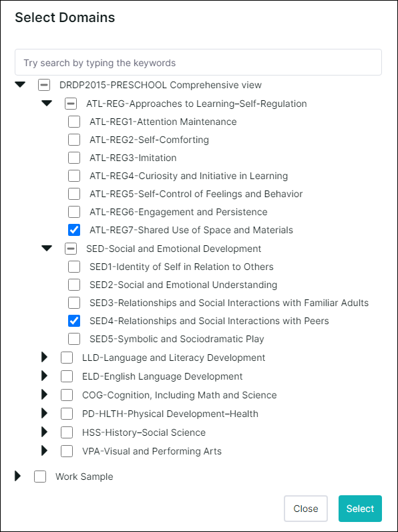398x532 pixels.
Task: Enable the ATL-REG3 Imitation checkbox
Action: click(74, 158)
